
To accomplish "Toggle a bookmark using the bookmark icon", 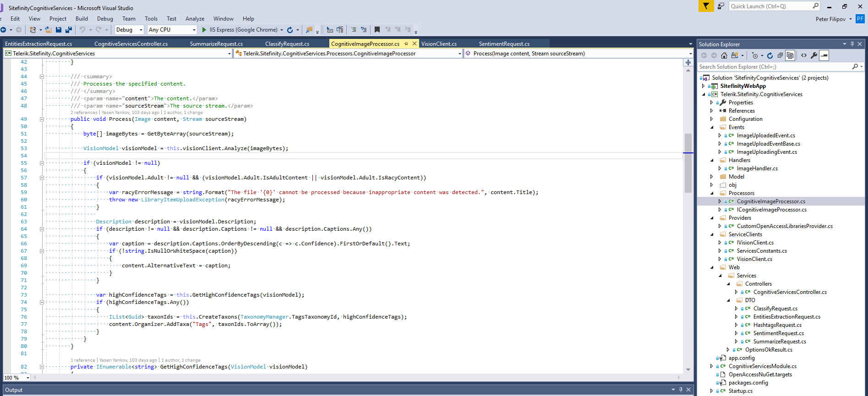I will coord(377,30).
